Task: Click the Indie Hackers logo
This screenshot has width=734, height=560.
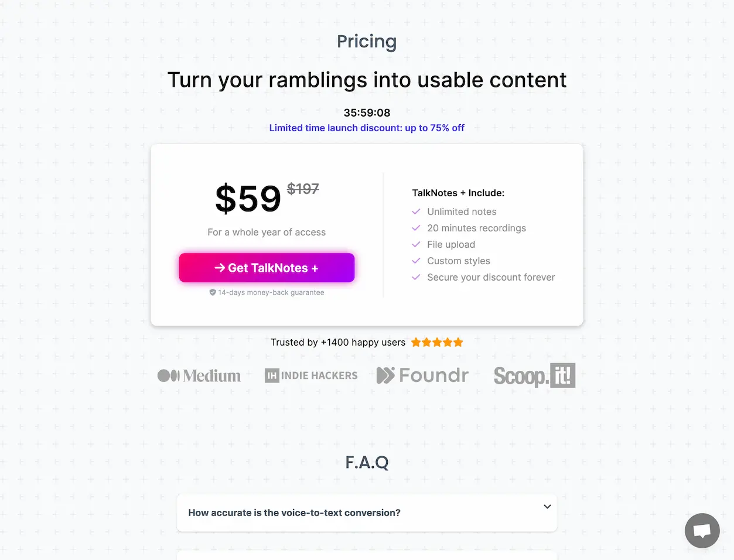Action: coord(311,375)
